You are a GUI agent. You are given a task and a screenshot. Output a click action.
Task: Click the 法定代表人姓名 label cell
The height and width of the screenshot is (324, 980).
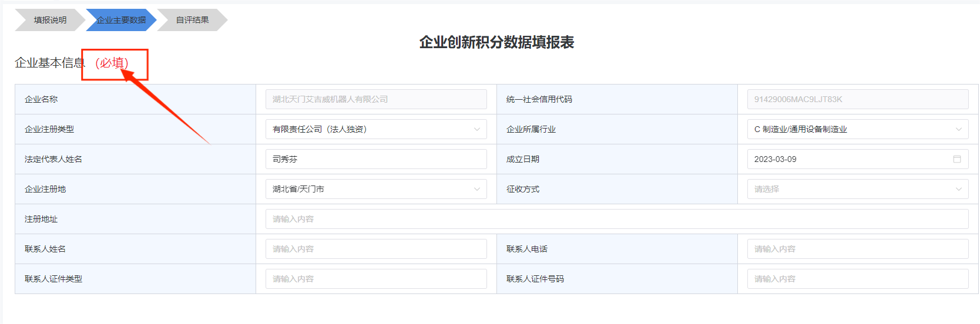coord(136,159)
